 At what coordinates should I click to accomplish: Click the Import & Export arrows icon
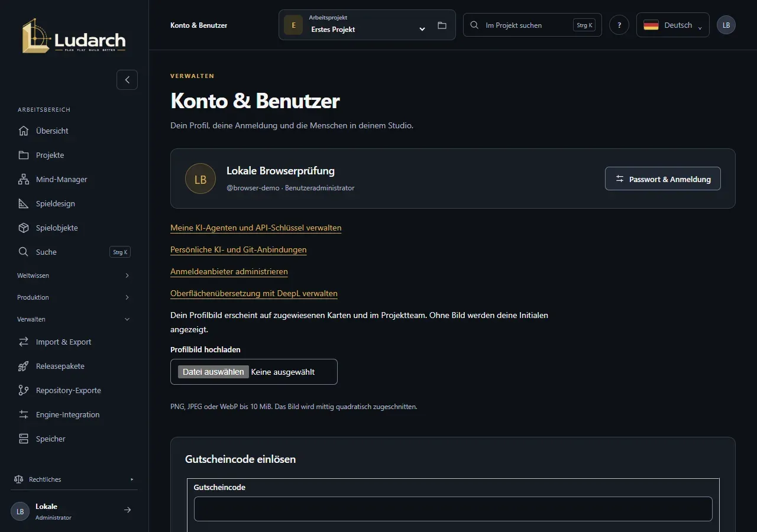[24, 342]
